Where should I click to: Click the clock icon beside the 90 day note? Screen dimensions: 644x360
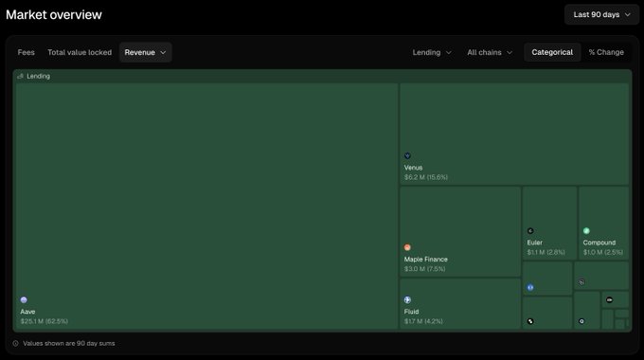click(x=15, y=344)
